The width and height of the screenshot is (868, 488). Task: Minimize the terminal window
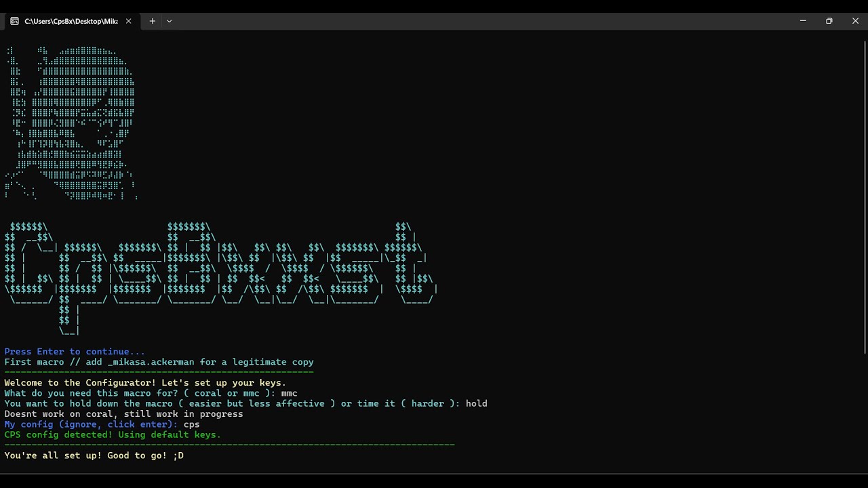(x=803, y=21)
